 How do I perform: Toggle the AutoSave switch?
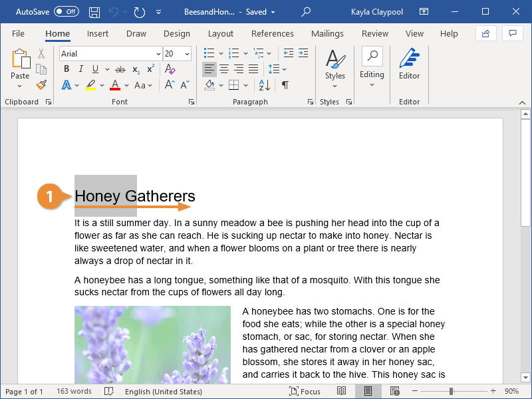pos(66,12)
